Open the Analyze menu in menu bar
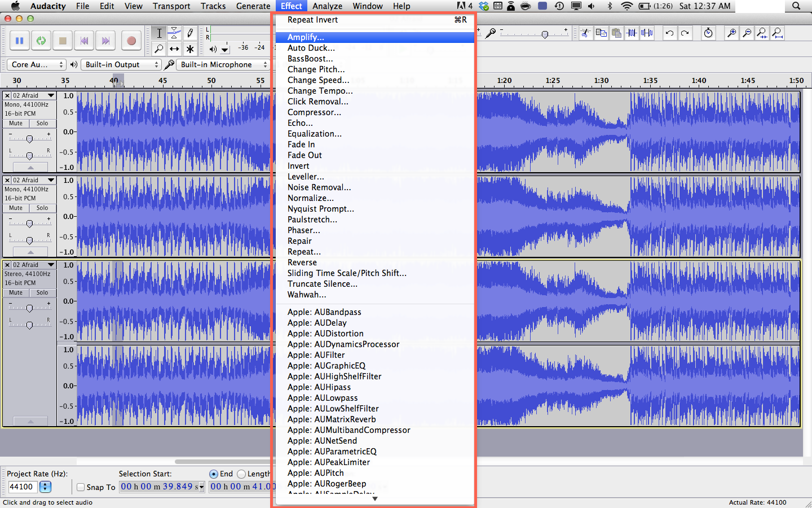812x508 pixels. [327, 6]
